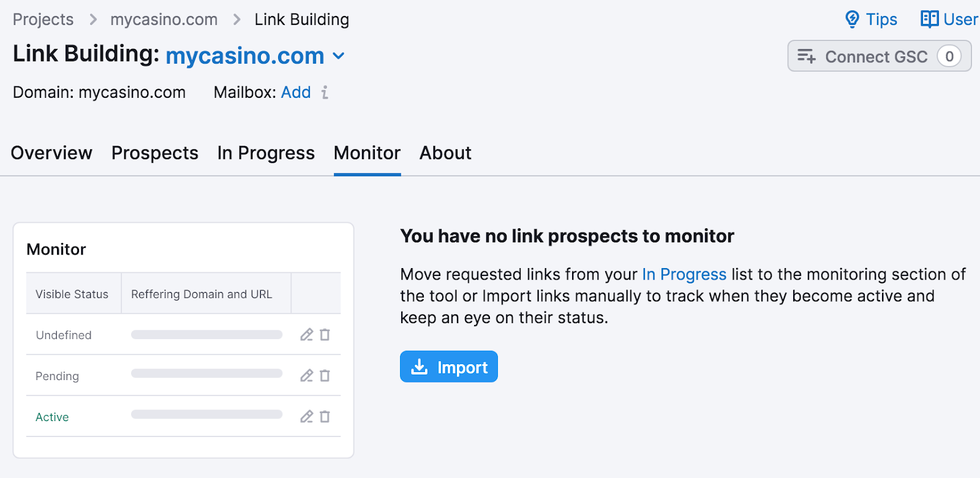This screenshot has width=980, height=478.
Task: Edit the Pending link entry
Action: [306, 375]
